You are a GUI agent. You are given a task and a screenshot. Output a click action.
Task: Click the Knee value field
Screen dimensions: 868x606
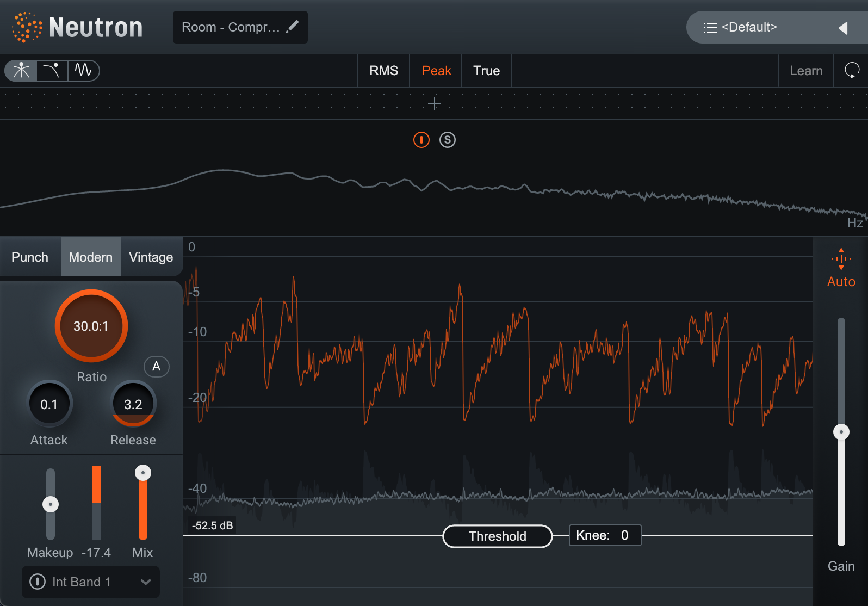pos(605,535)
